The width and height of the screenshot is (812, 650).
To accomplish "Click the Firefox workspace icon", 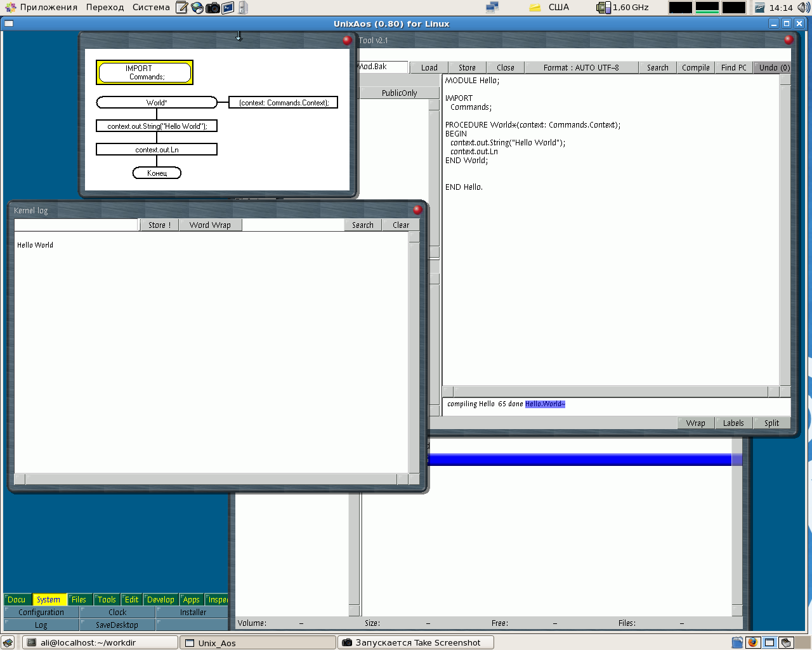I will coord(753,642).
